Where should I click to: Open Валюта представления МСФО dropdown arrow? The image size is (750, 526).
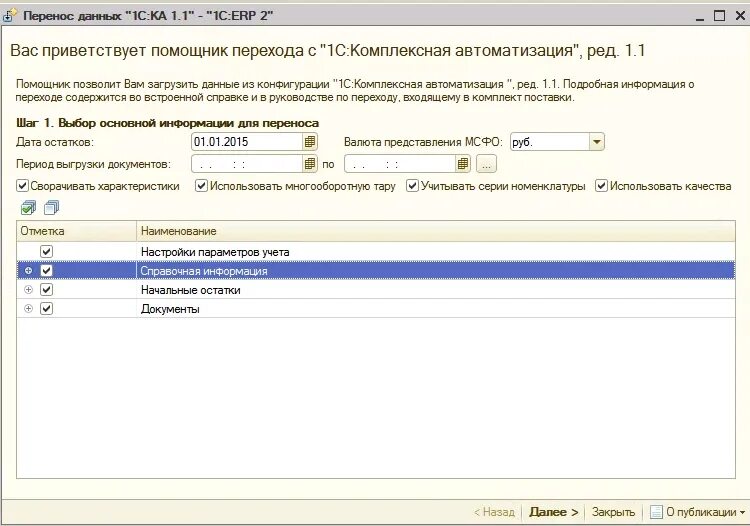[596, 142]
